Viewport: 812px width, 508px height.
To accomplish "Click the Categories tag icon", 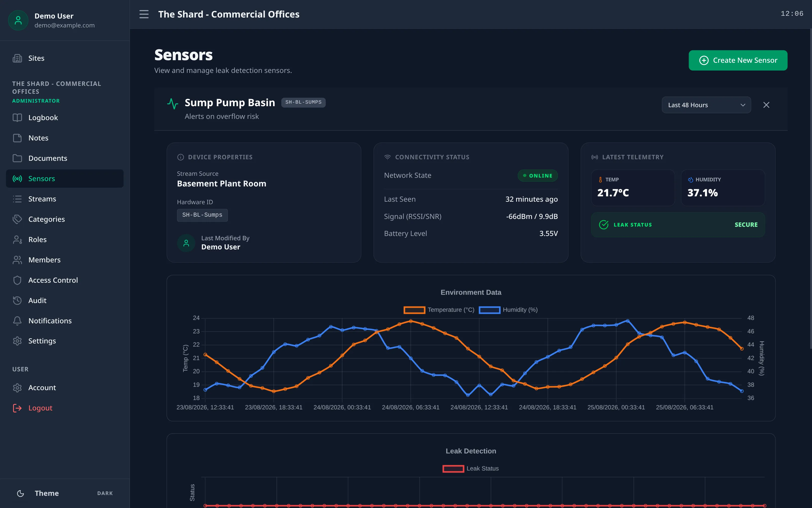I will pyautogui.click(x=17, y=219).
